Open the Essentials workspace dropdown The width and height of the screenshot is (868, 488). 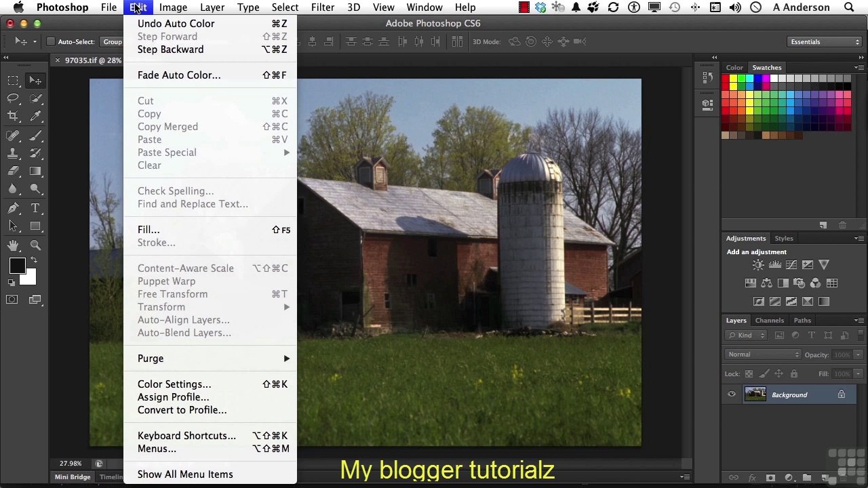coord(825,42)
